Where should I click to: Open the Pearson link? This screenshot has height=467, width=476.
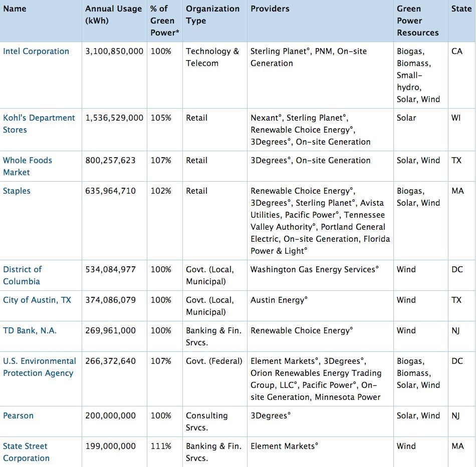[18, 415]
